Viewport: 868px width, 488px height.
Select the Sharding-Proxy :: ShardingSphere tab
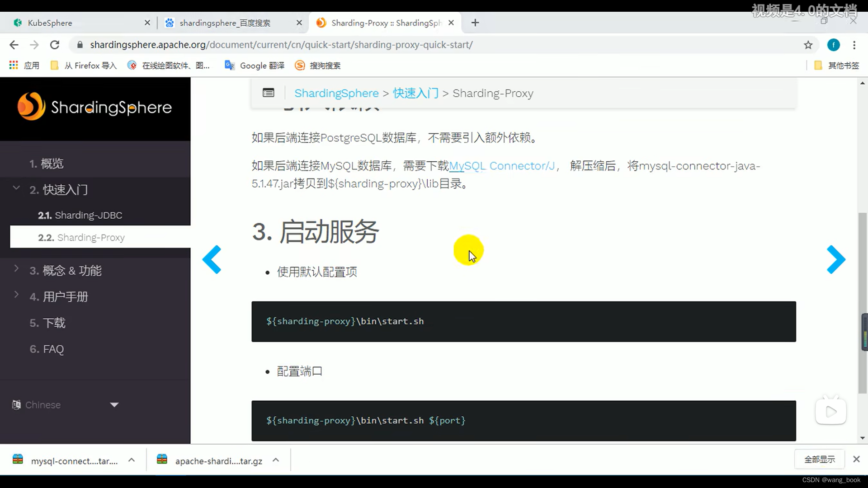[384, 23]
